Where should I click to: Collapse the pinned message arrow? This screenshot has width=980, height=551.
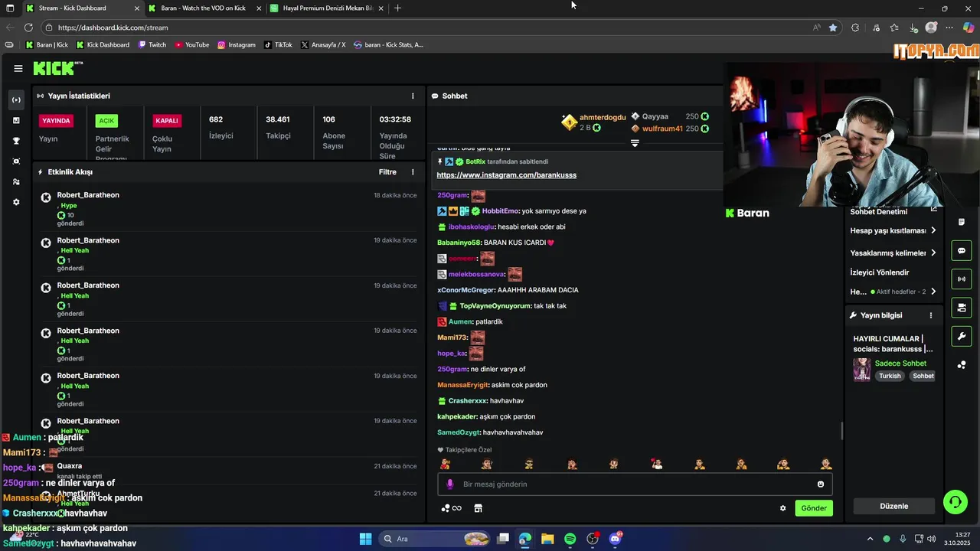click(635, 143)
